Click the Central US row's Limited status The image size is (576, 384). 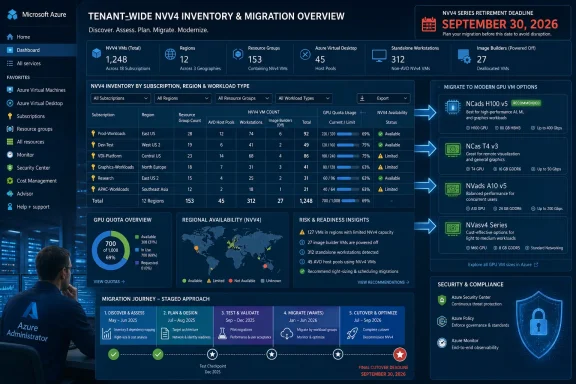pyautogui.click(x=388, y=156)
